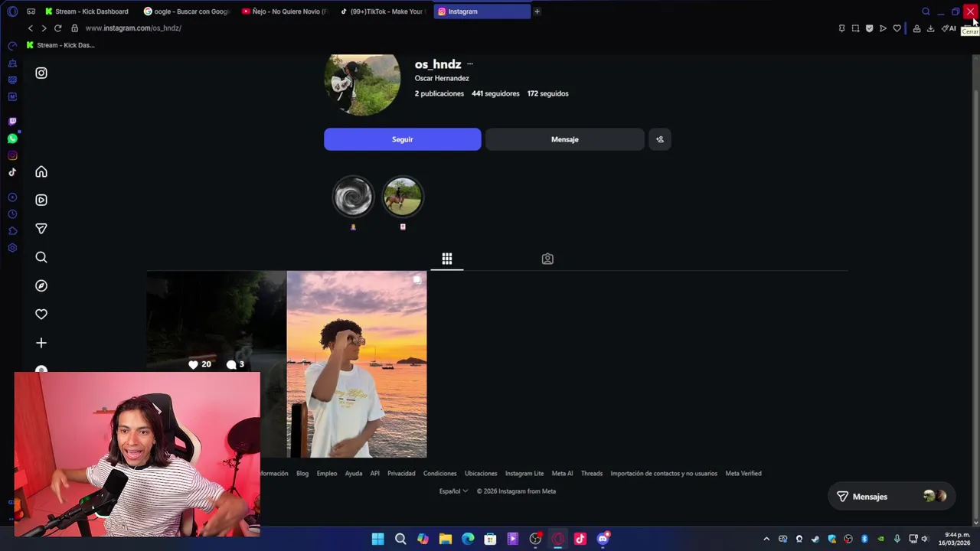This screenshot has height=551, width=980.
Task: Open Reels from the Instagram sidebar
Action: click(x=41, y=200)
